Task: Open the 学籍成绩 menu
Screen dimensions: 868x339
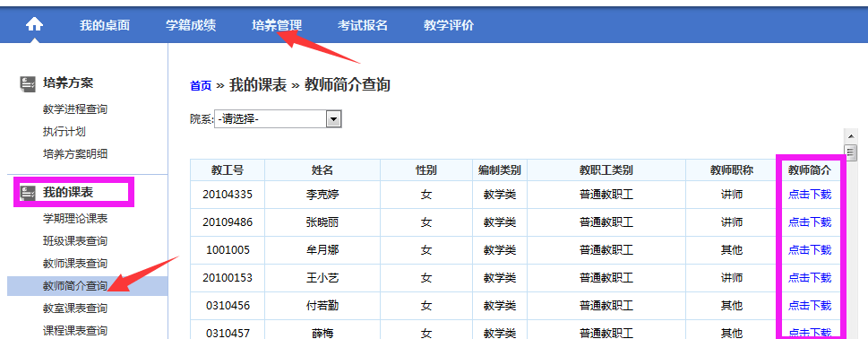Action: pyautogui.click(x=191, y=25)
